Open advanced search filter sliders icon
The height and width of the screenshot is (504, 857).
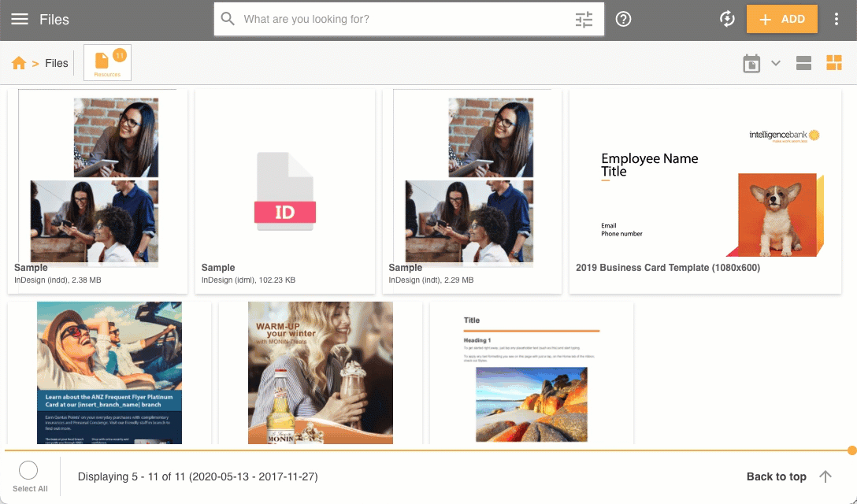click(x=584, y=20)
